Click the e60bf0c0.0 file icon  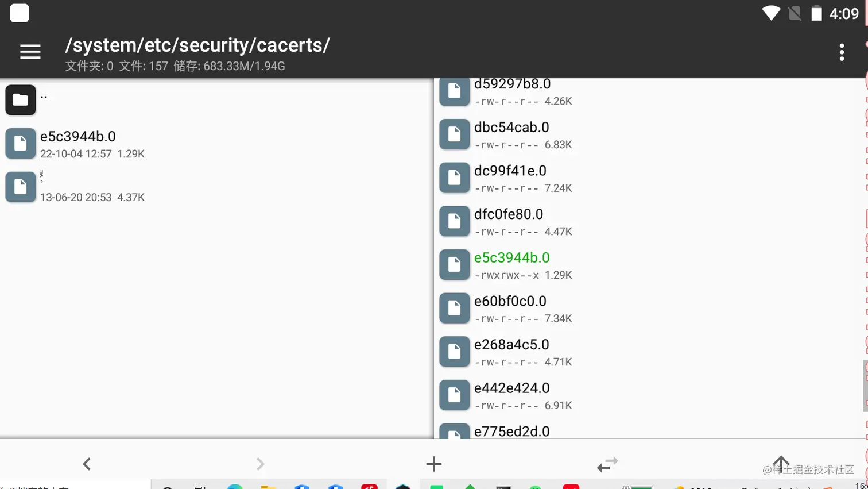pyautogui.click(x=454, y=308)
